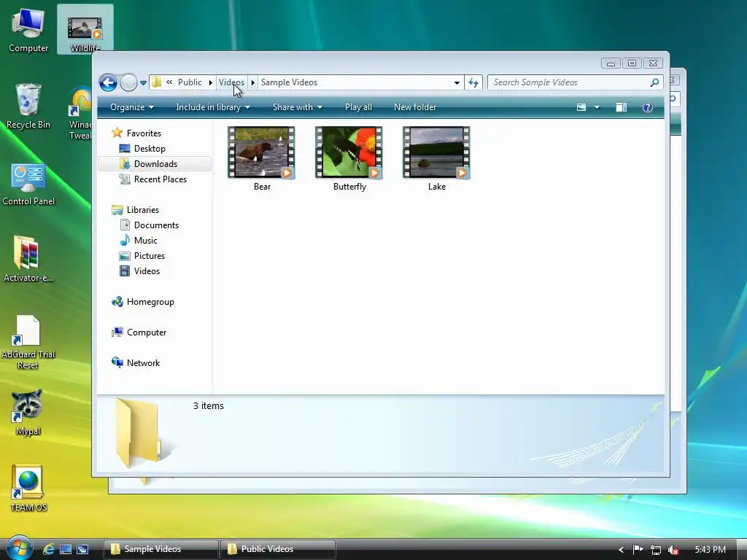
Task: Click Play all in the toolbar
Action: pyautogui.click(x=358, y=107)
